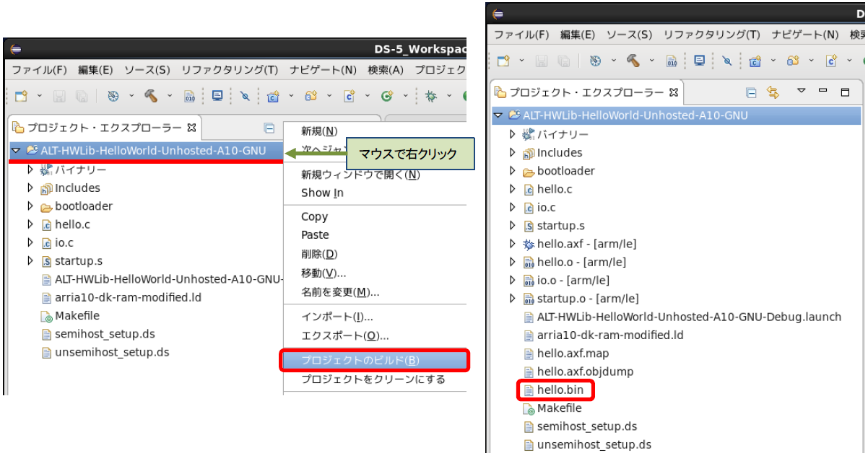Close the right プロジェクト・エクスプローラー tab

point(674,92)
